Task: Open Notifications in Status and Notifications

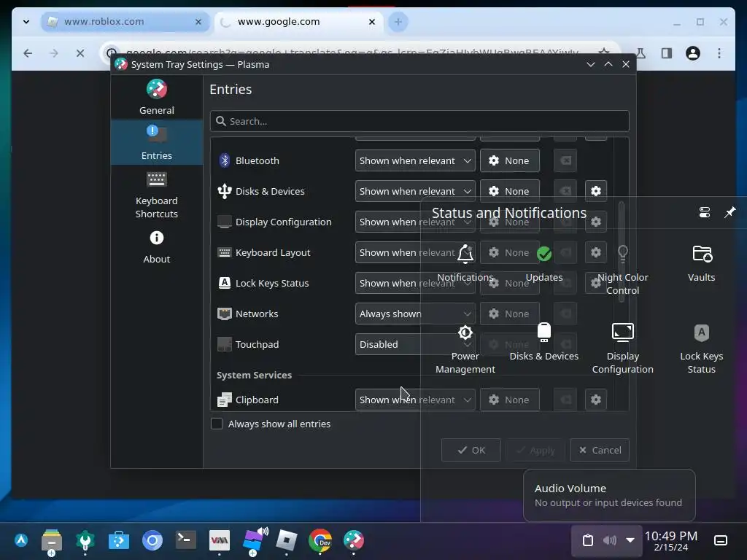Action: pyautogui.click(x=465, y=262)
